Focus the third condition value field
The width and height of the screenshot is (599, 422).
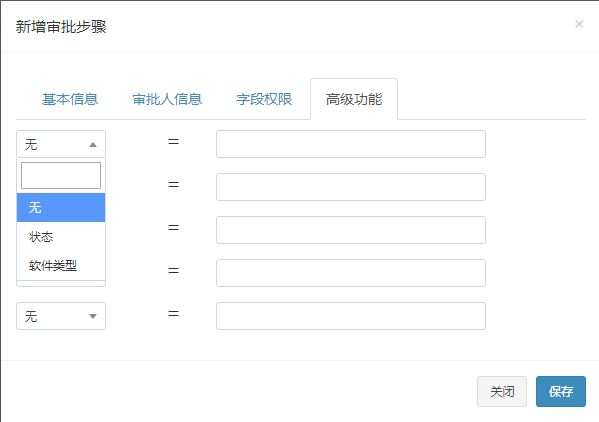(x=351, y=230)
